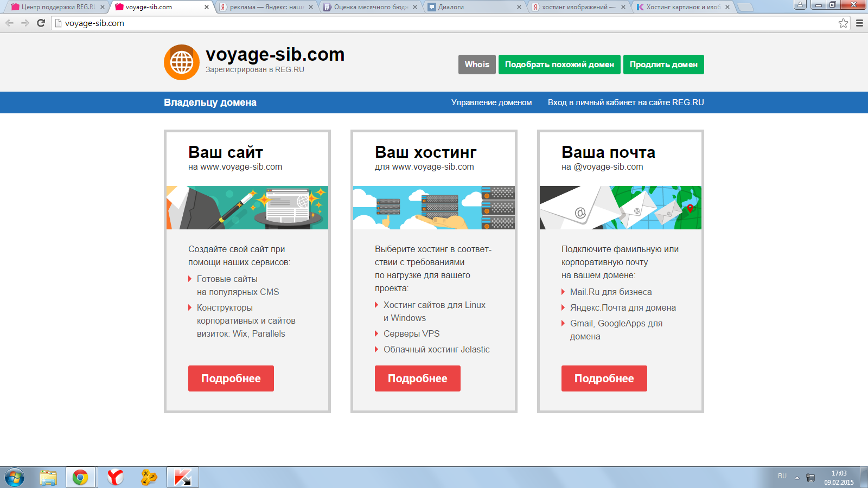868x488 pixels.
Task: Click the Ваш хостинг servers illustration
Action: click(x=434, y=208)
